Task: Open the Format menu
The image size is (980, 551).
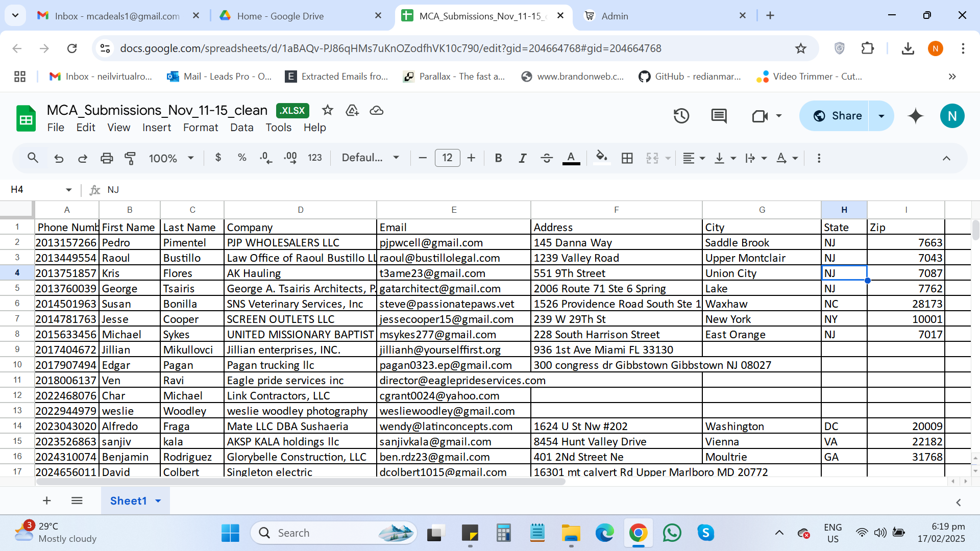Action: pos(200,127)
